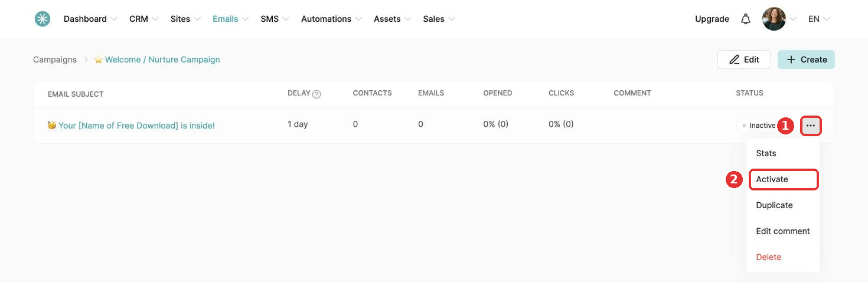This screenshot has height=283, width=868.
Task: Open the SMS dropdown
Action: pyautogui.click(x=275, y=19)
